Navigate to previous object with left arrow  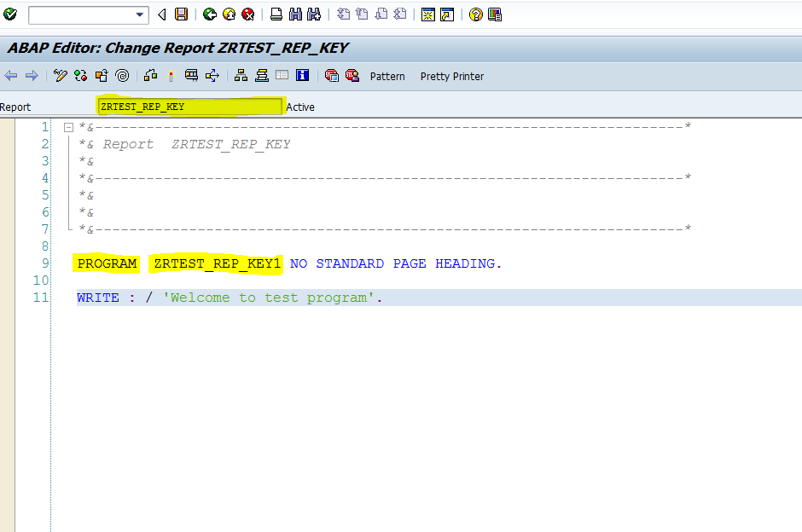coord(11,76)
